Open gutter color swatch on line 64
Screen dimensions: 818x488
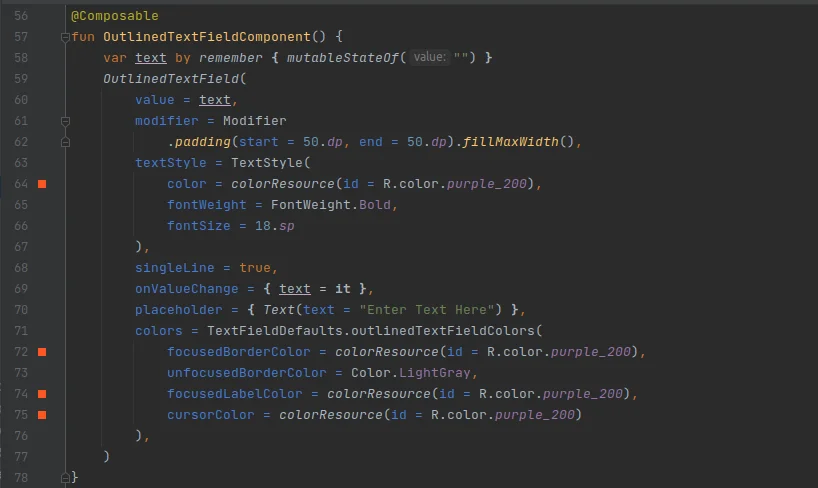coord(42,184)
